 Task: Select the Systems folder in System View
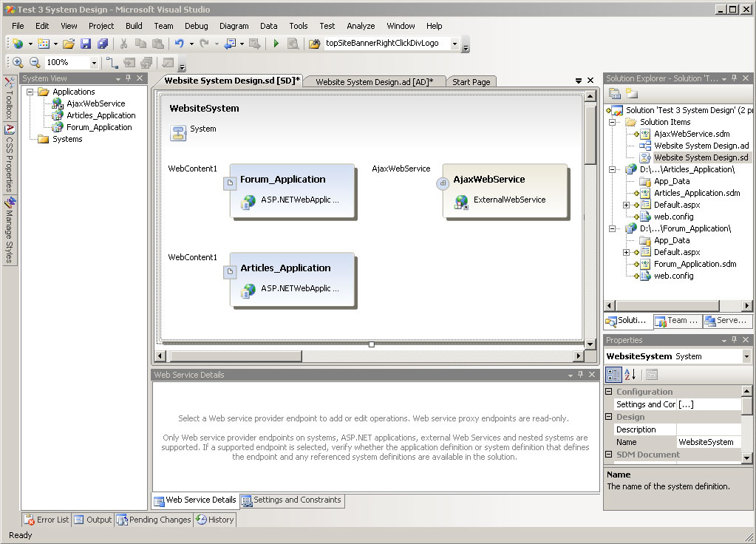tap(67, 140)
